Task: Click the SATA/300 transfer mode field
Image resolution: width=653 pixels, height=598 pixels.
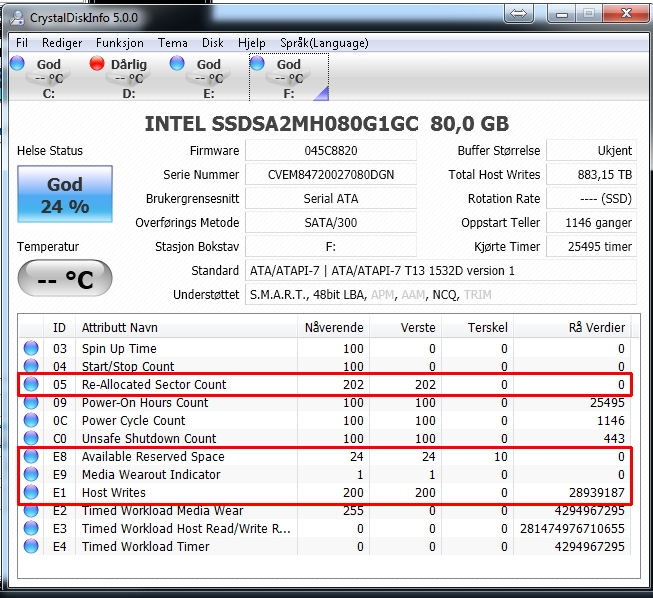Action: click(331, 223)
